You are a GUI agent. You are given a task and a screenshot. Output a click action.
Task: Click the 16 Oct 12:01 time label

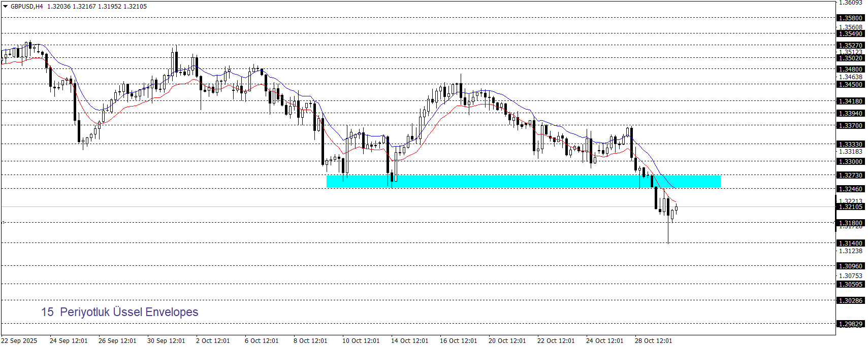(458, 341)
